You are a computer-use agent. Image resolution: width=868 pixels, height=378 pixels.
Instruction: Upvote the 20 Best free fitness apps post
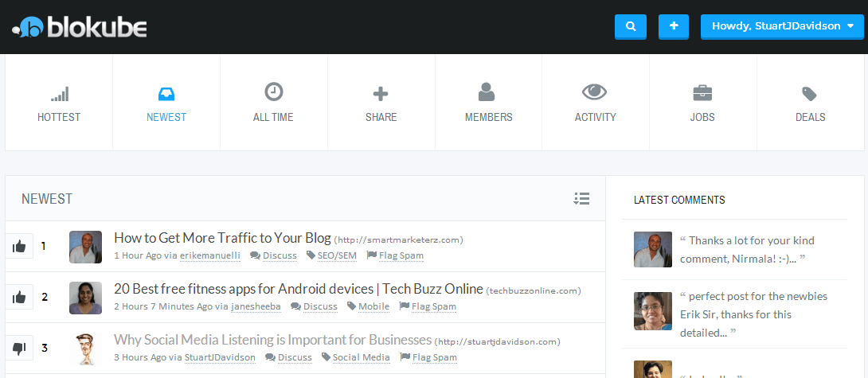pos(19,297)
